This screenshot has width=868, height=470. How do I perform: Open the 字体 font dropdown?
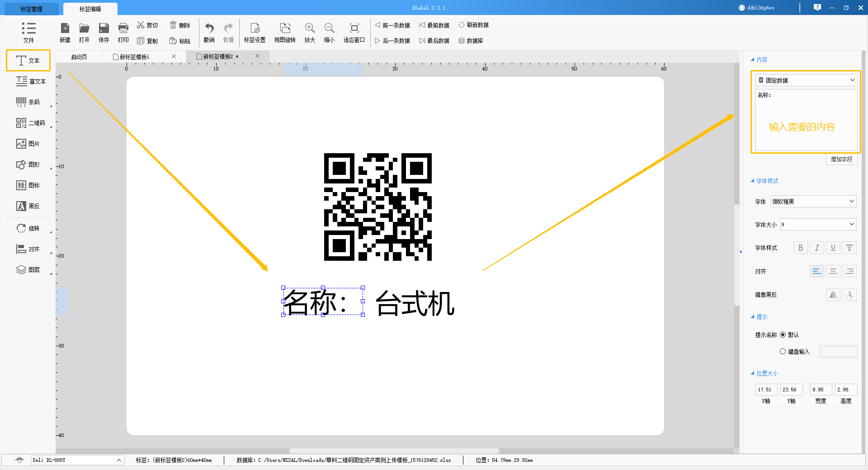(x=813, y=201)
